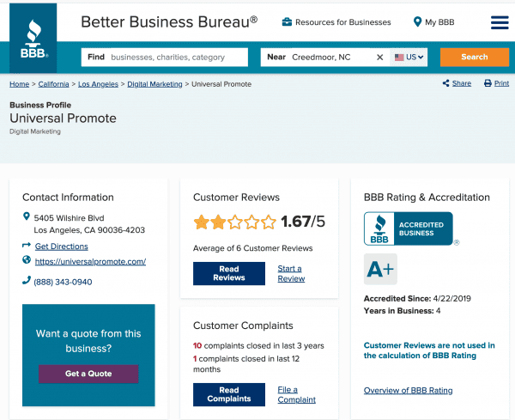515x420 pixels.
Task: Open the Read Complaints button
Action: coord(229,394)
